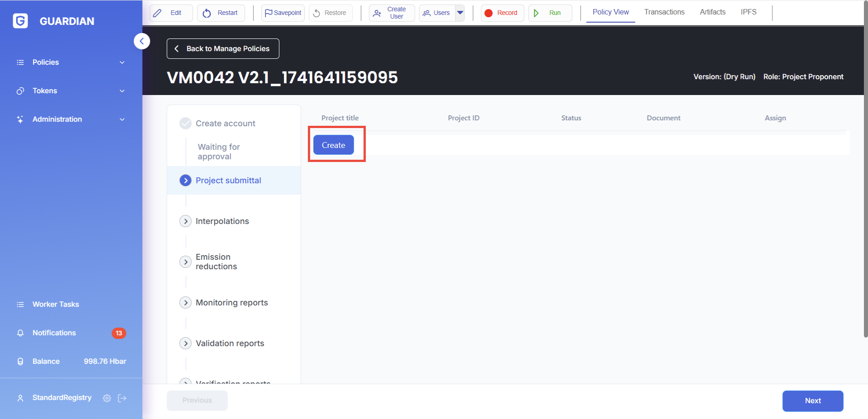Switch to the Transactions tab
The image size is (868, 419).
664,12
